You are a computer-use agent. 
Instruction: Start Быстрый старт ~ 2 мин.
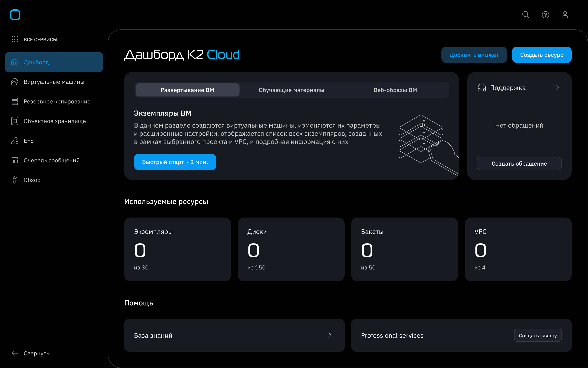pos(175,162)
